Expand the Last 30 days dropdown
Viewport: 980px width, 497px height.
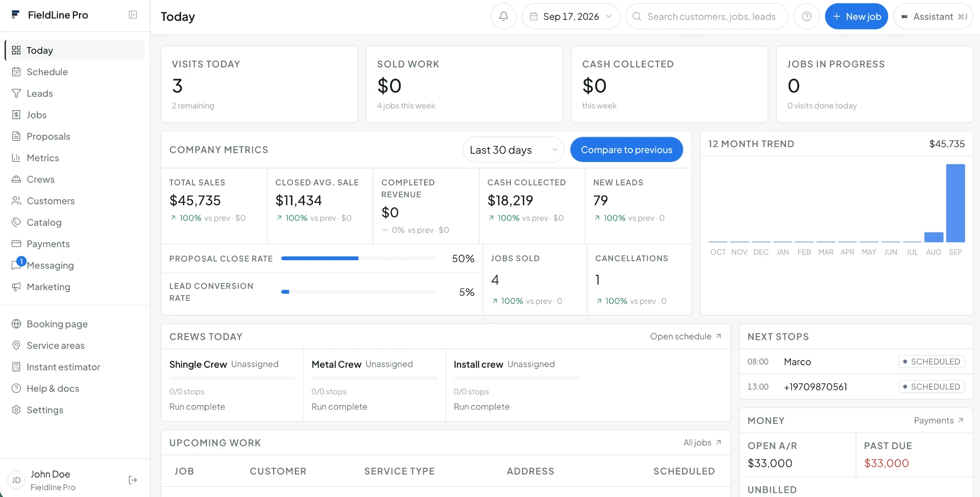[513, 150]
